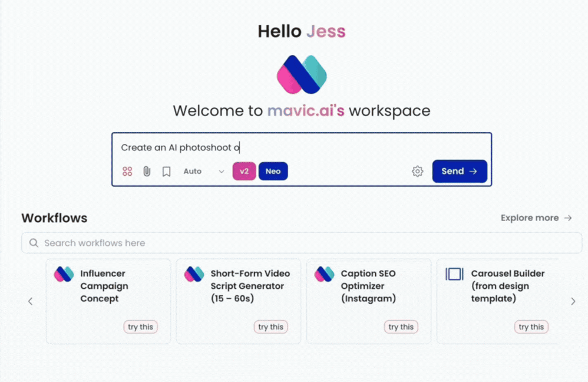Open the Carousel Builder (from design template) title
Viewport: 588px width, 382px height.
point(508,286)
